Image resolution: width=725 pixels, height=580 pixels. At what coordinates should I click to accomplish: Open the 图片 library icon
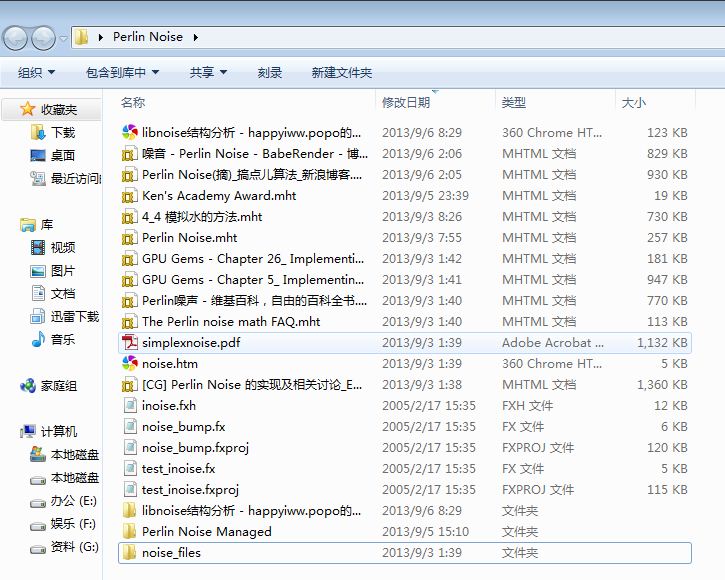(37, 271)
